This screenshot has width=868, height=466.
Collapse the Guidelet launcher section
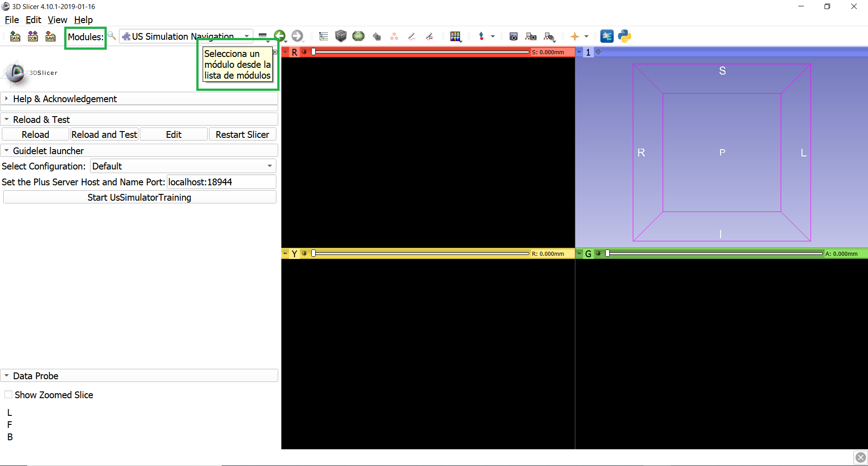48,151
